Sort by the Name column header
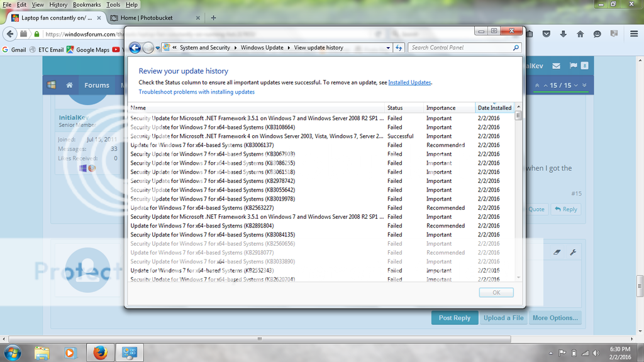Screen dimensions: 644x362 pos(257,108)
